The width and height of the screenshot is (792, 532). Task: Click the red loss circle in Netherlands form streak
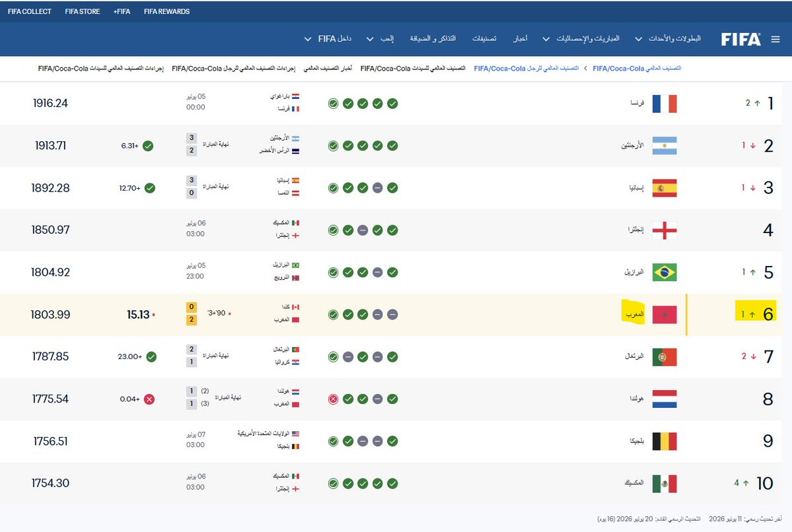(x=333, y=399)
